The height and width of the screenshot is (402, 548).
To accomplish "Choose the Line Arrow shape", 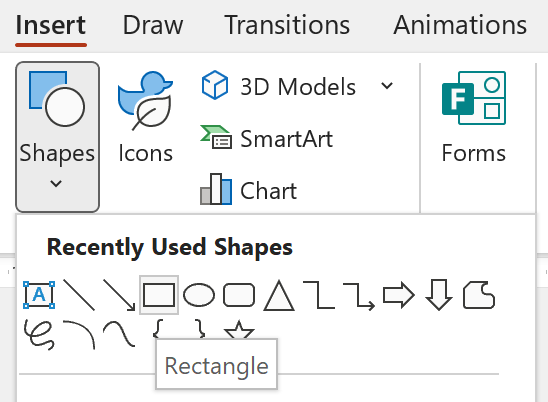I will coord(119,295).
